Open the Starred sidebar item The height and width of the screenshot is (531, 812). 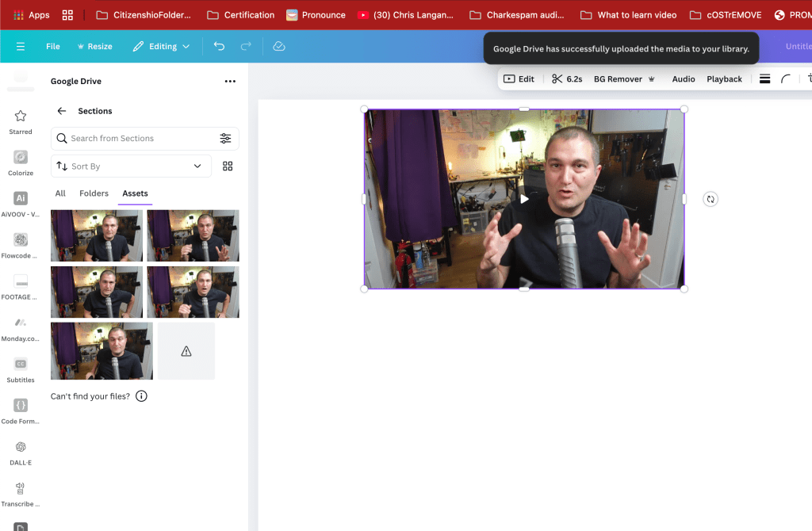20,122
